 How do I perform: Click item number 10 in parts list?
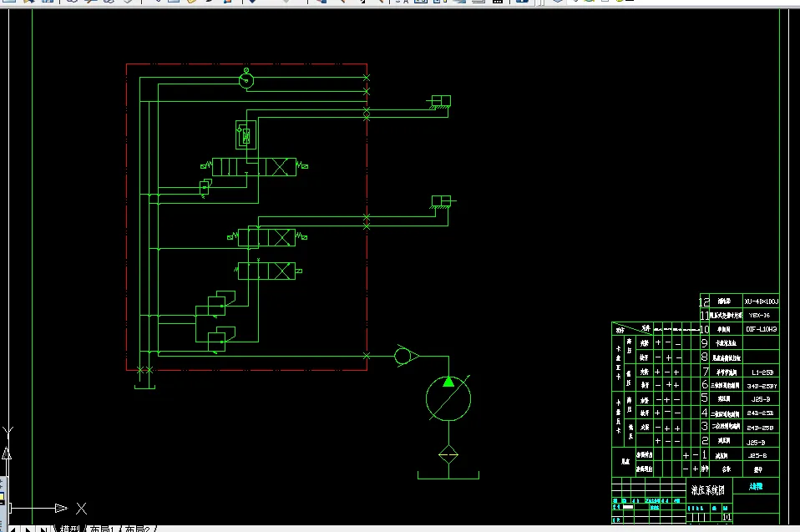point(704,330)
